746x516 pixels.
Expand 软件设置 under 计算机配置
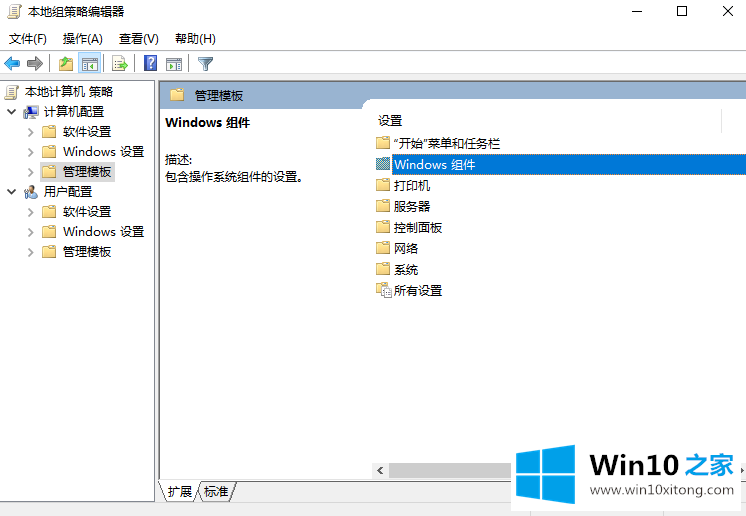pyautogui.click(x=31, y=132)
